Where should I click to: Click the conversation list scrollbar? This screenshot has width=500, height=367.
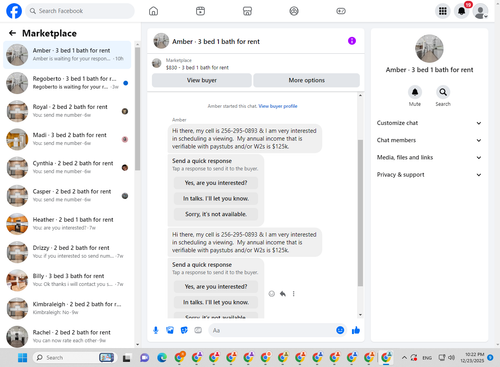tap(137, 109)
